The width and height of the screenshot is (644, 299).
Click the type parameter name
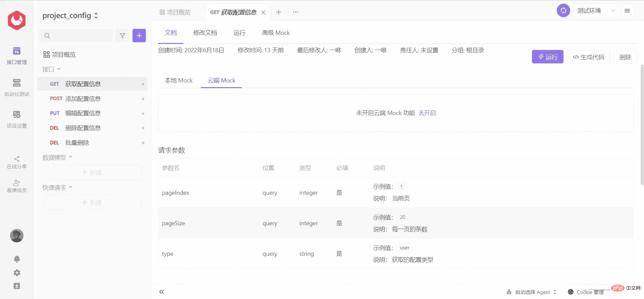[168, 254]
